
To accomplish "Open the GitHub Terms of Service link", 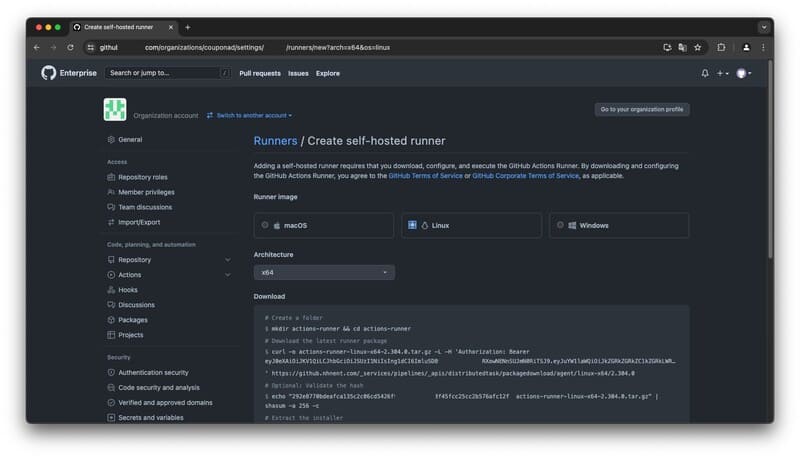I will 426,175.
